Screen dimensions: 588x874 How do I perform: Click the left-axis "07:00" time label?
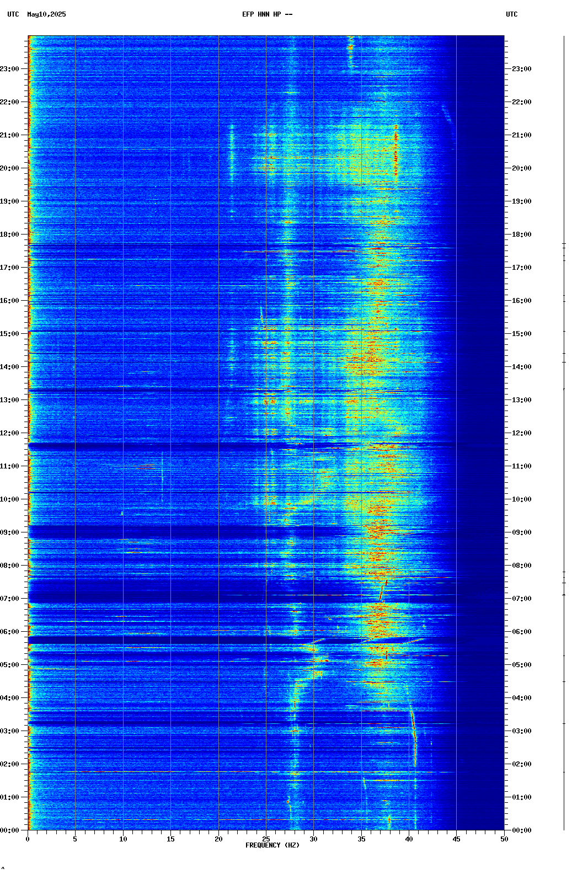tap(9, 599)
